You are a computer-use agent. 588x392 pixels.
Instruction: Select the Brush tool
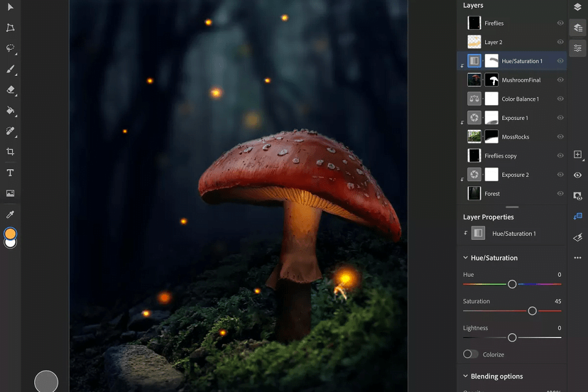(10, 69)
